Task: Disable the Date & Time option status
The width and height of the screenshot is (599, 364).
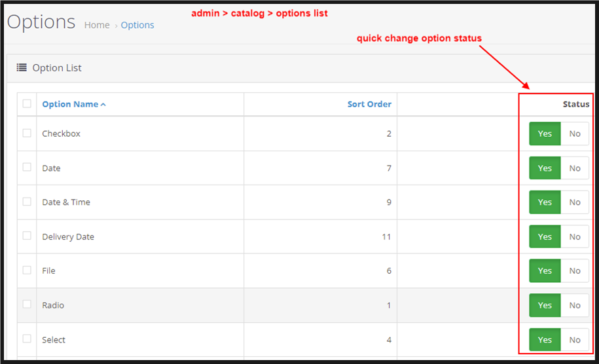Action: [x=575, y=202]
